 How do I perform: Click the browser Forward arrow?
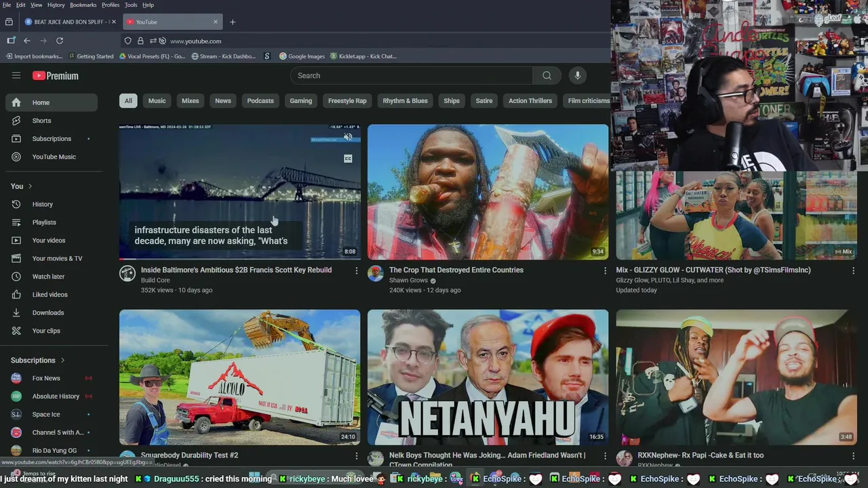(x=43, y=41)
